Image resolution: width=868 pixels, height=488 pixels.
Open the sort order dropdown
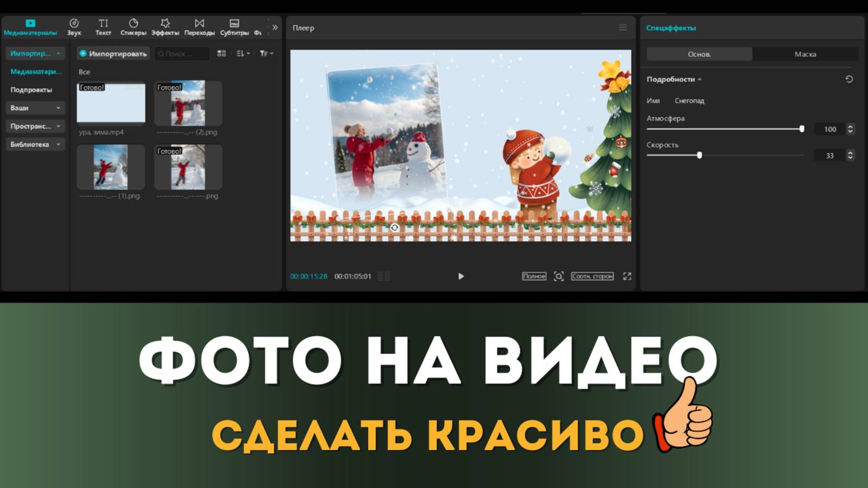[x=242, y=54]
